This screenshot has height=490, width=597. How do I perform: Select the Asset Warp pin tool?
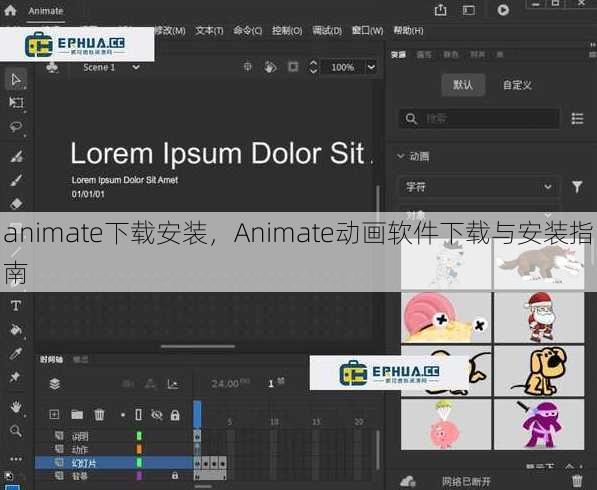coord(15,377)
